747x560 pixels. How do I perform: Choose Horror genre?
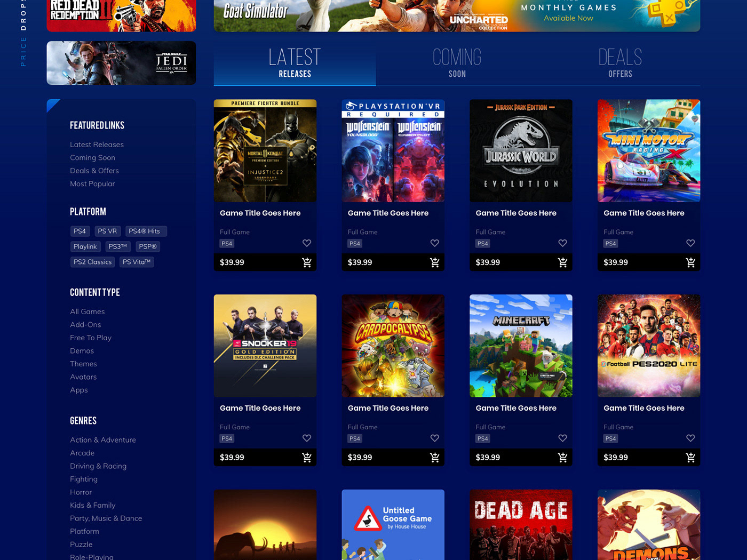pyautogui.click(x=81, y=492)
